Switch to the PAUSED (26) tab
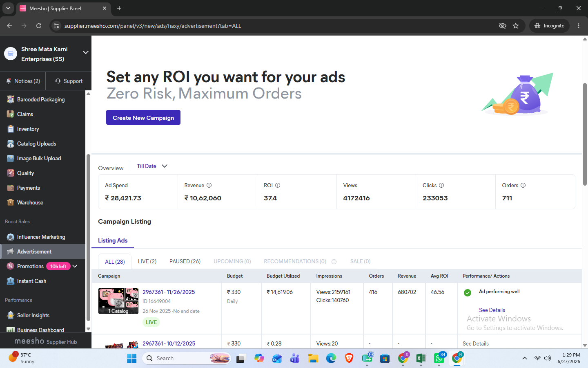 (x=185, y=262)
